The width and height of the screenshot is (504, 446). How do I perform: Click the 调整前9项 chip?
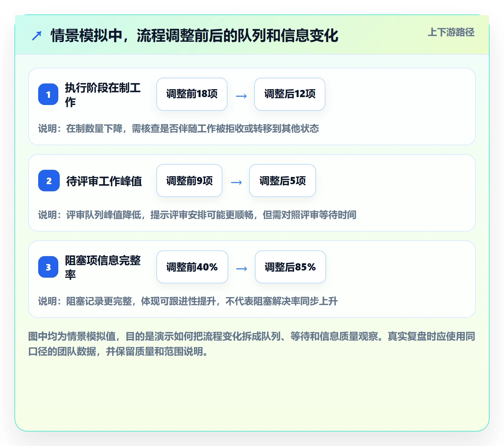(189, 181)
